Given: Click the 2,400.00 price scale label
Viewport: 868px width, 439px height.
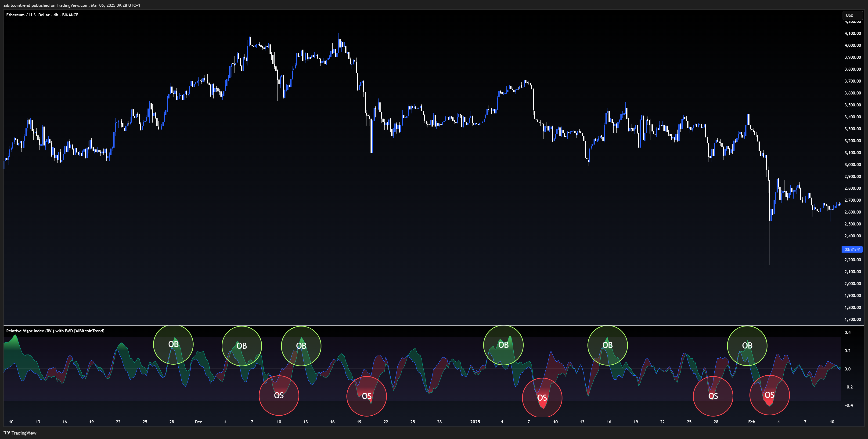Looking at the screenshot, I should click(x=853, y=236).
